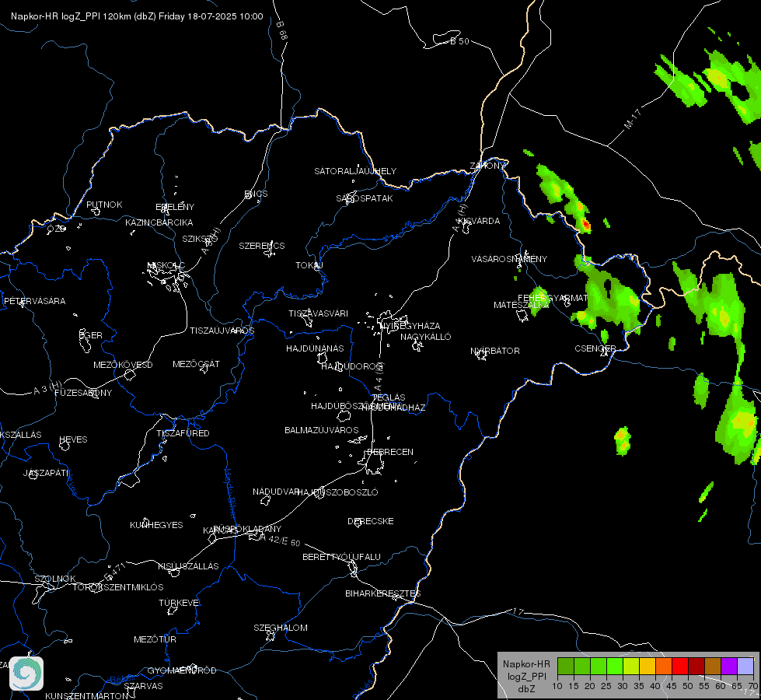The image size is (761, 700).
Task: Click the SZARVAS town label
Action: click(143, 686)
